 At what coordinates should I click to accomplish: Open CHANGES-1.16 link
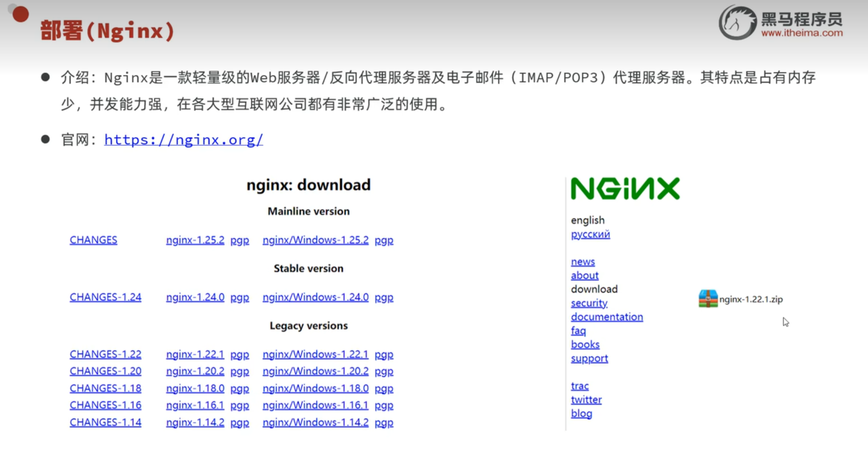coord(106,405)
